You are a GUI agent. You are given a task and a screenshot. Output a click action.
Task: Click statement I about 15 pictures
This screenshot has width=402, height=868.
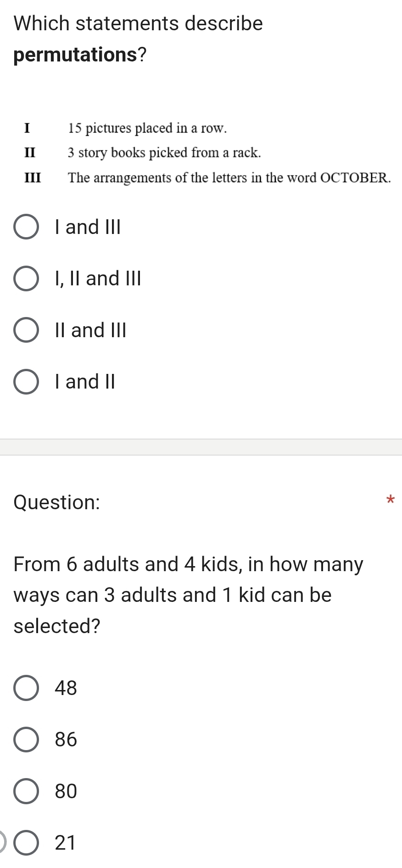click(x=147, y=128)
